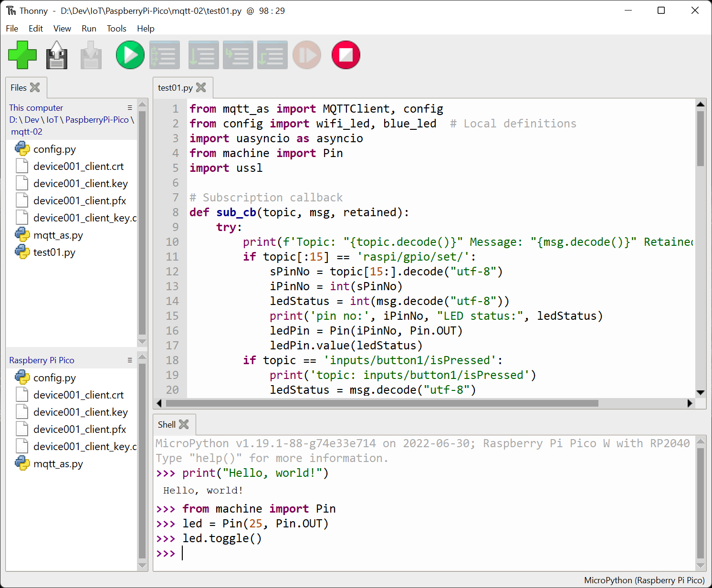
Task: Click the 'IoT' path link
Action: point(52,119)
